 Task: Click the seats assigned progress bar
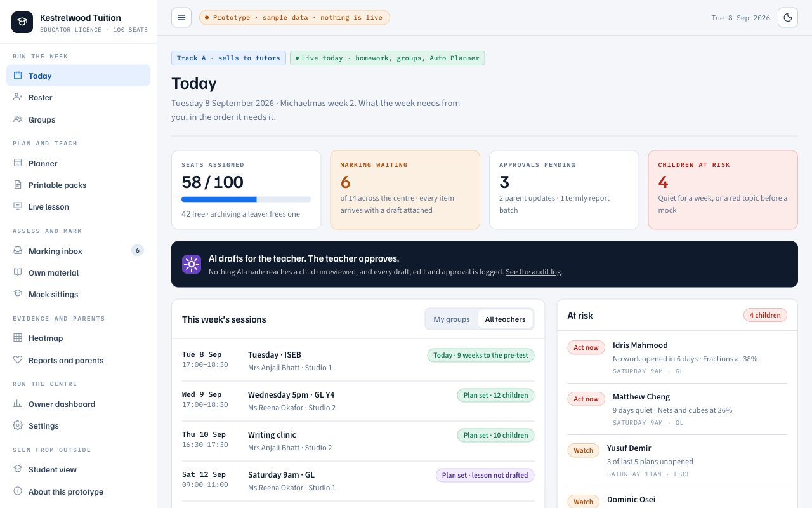[x=246, y=199]
